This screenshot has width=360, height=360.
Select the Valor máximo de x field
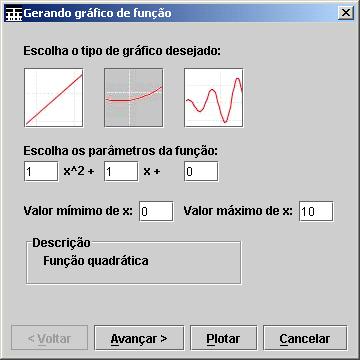[x=316, y=211]
